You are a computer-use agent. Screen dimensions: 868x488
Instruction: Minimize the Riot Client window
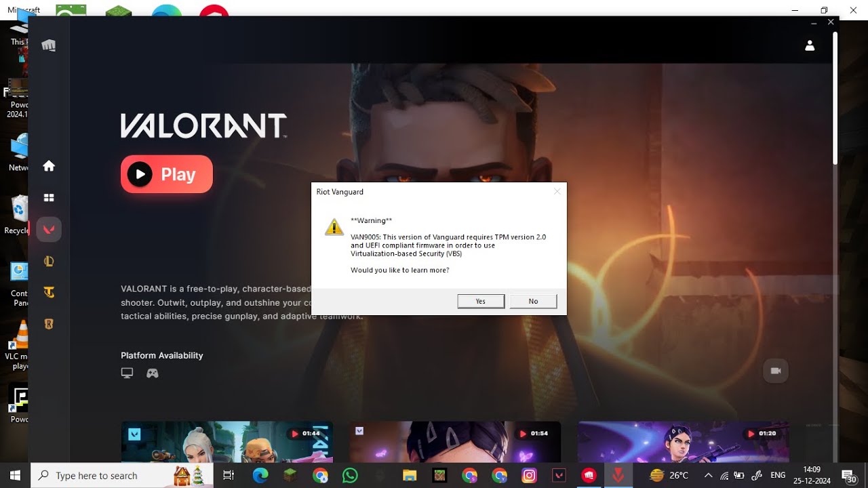814,22
